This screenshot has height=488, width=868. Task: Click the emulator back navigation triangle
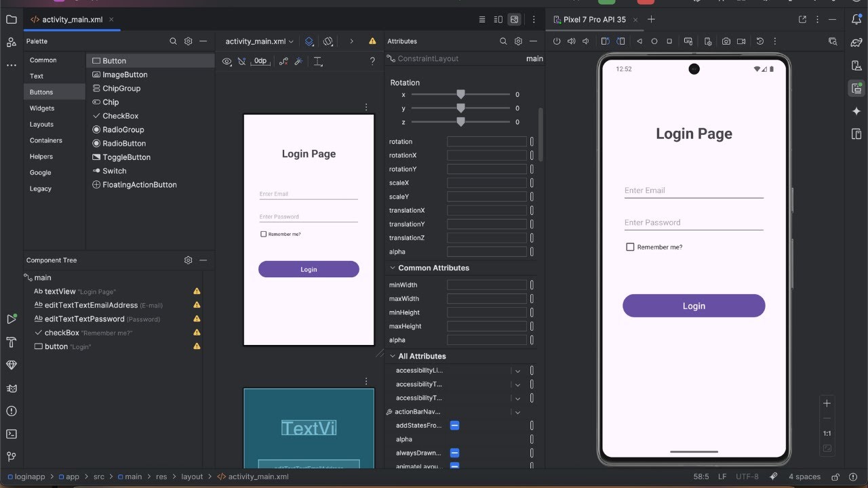(x=639, y=41)
